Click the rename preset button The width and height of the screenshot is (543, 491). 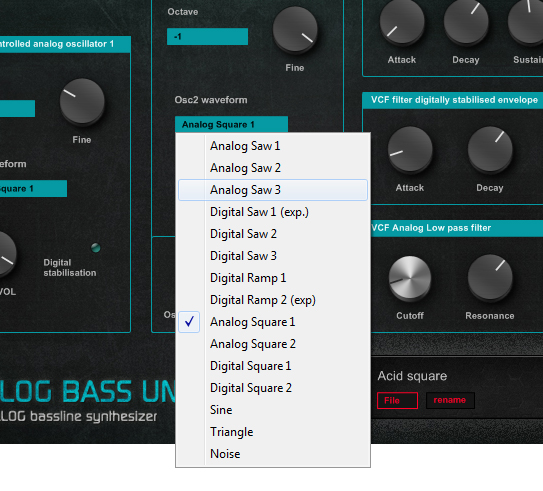pyautogui.click(x=450, y=400)
